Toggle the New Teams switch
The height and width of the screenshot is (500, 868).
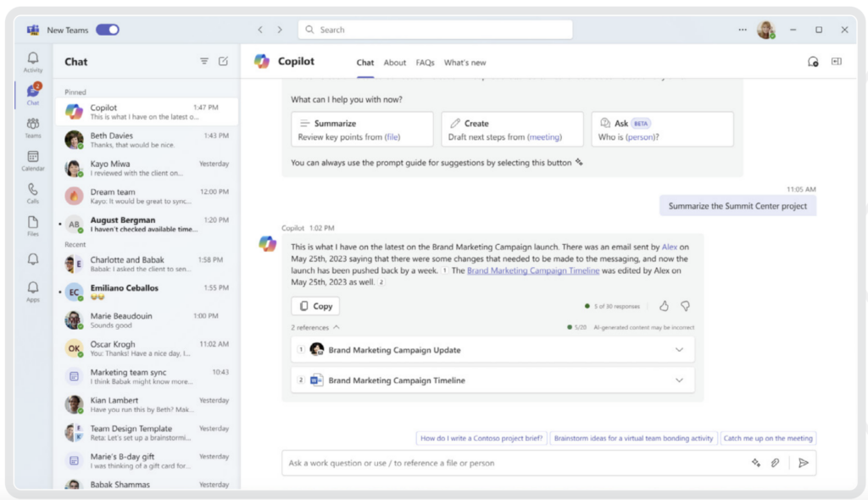coord(108,30)
